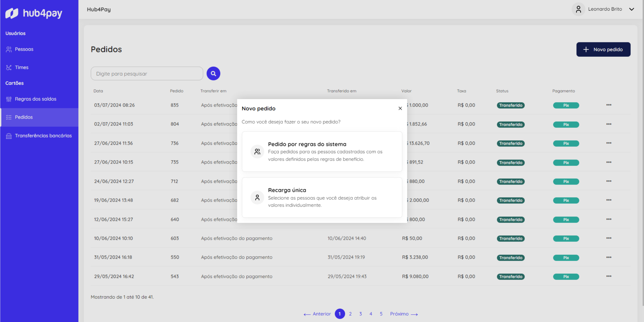Viewport: 644px width, 322px height.
Task: Click transferred date 10/06/2024 14:40
Action: (x=347, y=238)
